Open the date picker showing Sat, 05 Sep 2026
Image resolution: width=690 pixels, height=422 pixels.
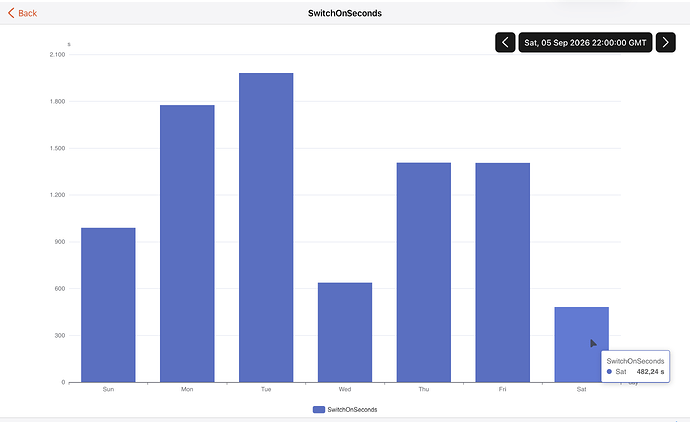coord(585,42)
